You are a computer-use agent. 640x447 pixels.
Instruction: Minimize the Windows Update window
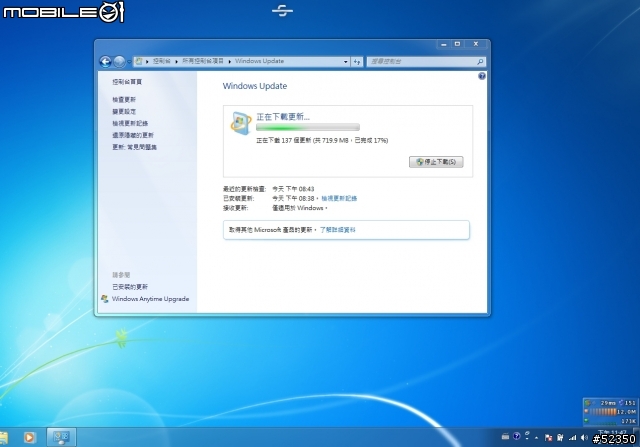pyautogui.click(x=444, y=44)
